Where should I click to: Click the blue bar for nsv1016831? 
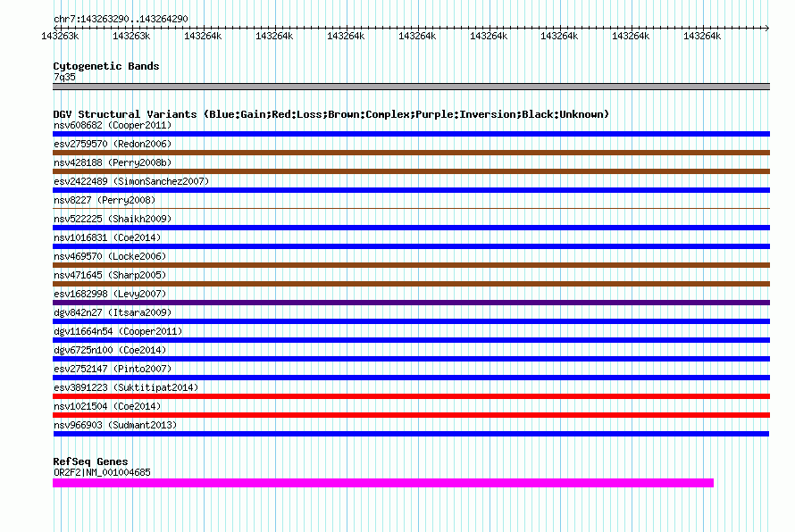(x=411, y=246)
